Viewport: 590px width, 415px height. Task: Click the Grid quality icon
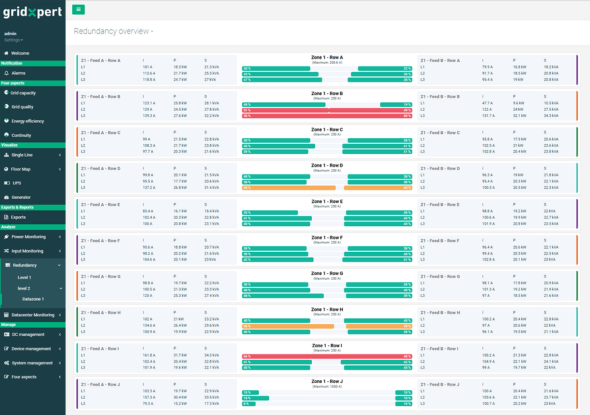click(x=6, y=106)
